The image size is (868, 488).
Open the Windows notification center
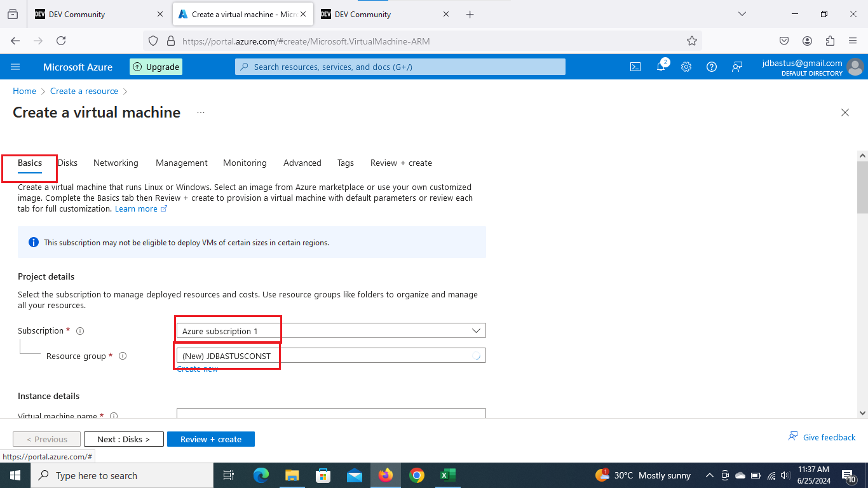click(849, 475)
